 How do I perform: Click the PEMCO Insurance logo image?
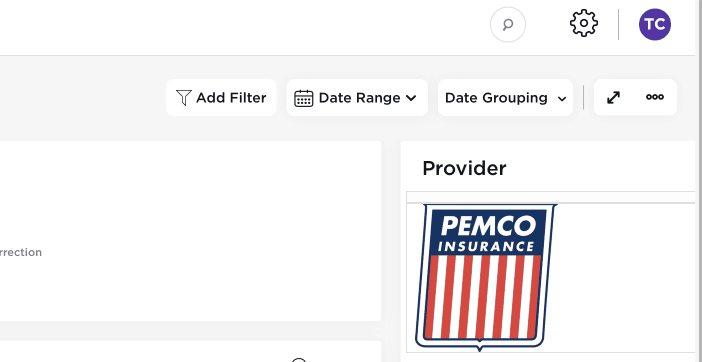point(486,277)
